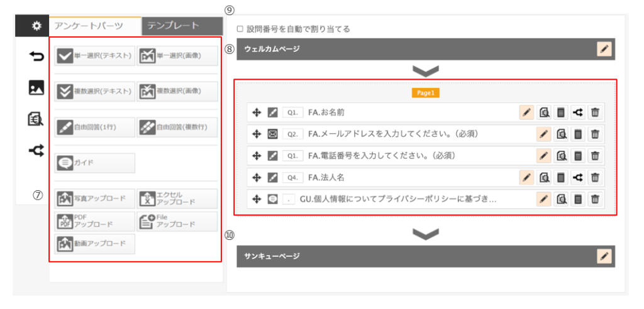
Task: Edit the ウェルカムページ with its pencil icon
Action: [604, 49]
